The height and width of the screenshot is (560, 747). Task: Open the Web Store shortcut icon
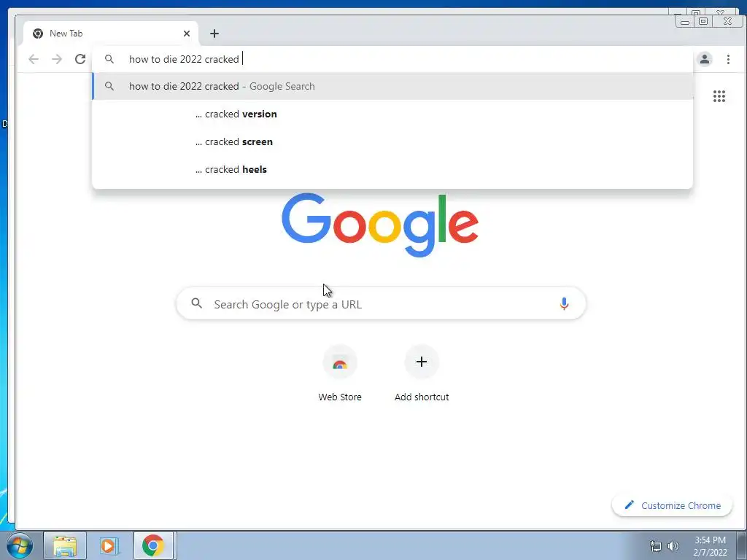[340, 362]
